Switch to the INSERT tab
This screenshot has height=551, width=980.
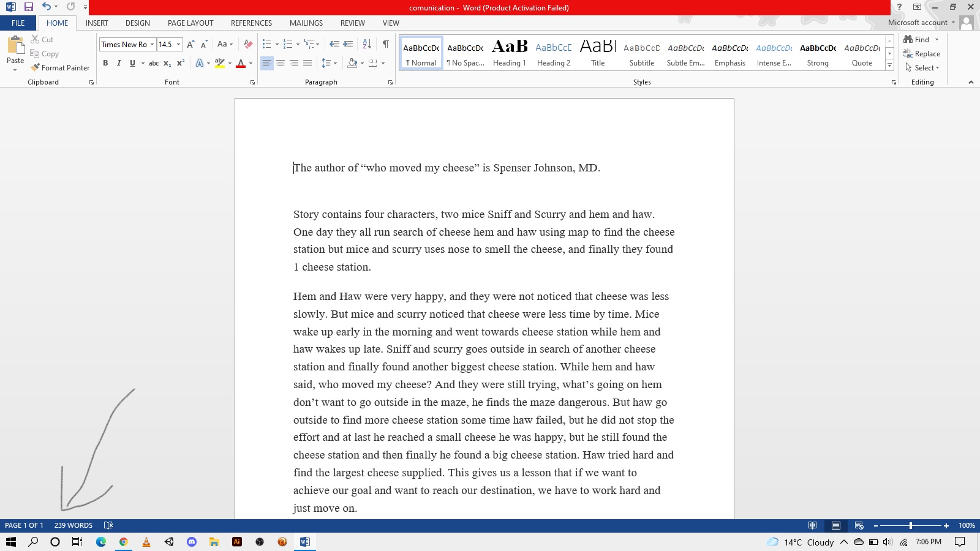(97, 23)
